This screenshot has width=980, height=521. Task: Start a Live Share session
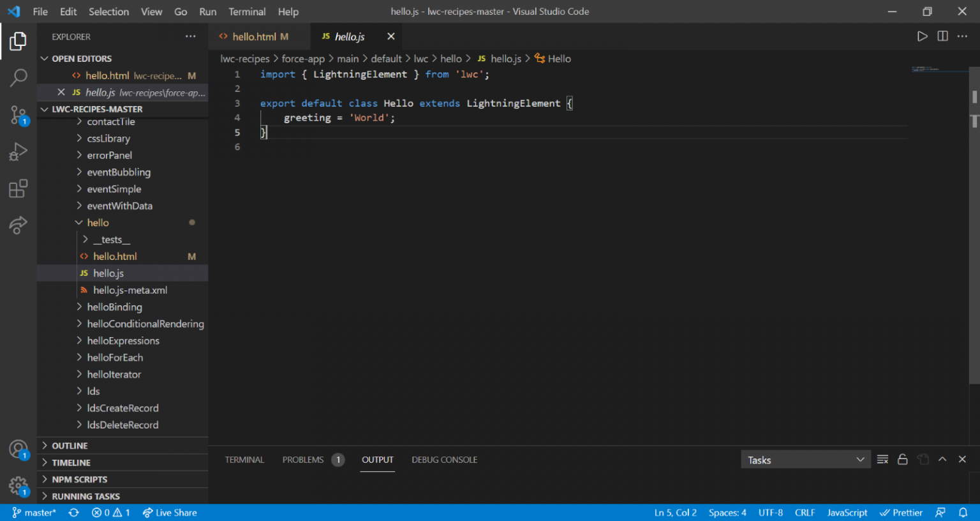pyautogui.click(x=170, y=512)
